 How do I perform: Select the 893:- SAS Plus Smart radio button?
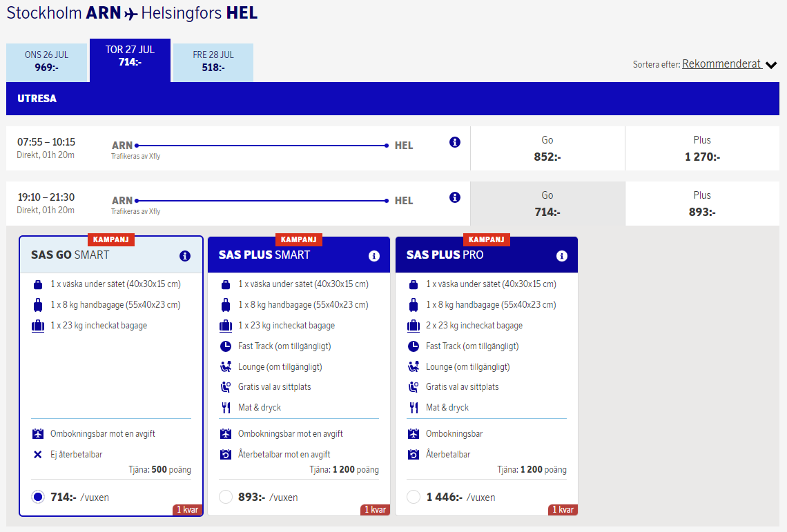point(226,497)
